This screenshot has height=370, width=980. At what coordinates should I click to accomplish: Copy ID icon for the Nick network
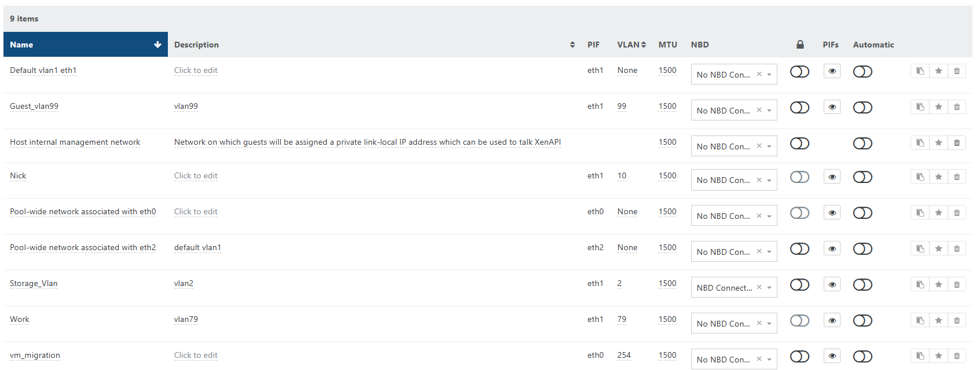pyautogui.click(x=920, y=177)
